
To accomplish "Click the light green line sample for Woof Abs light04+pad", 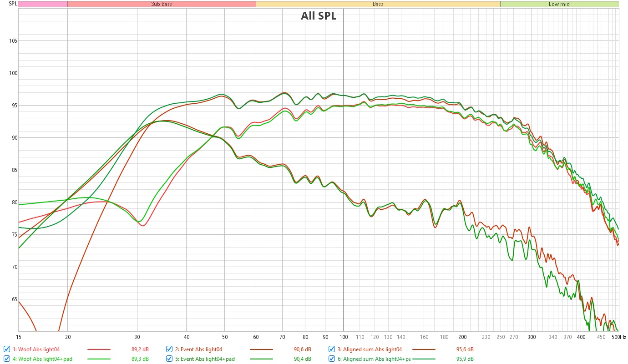I will tap(99, 359).
